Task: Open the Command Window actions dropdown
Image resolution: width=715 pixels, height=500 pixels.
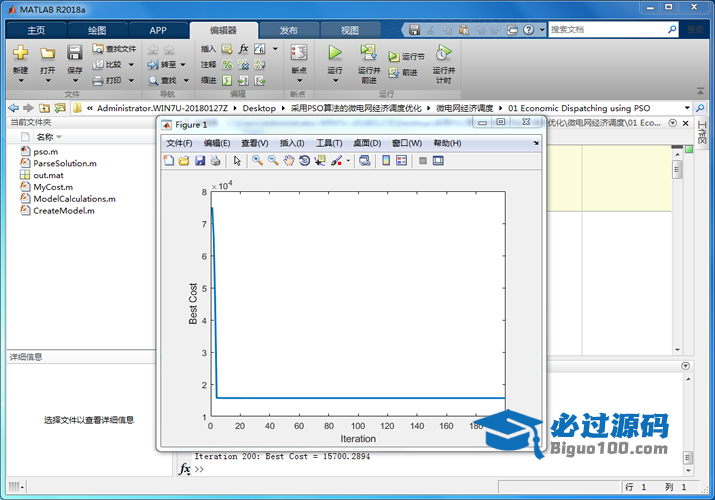Action: (x=685, y=366)
